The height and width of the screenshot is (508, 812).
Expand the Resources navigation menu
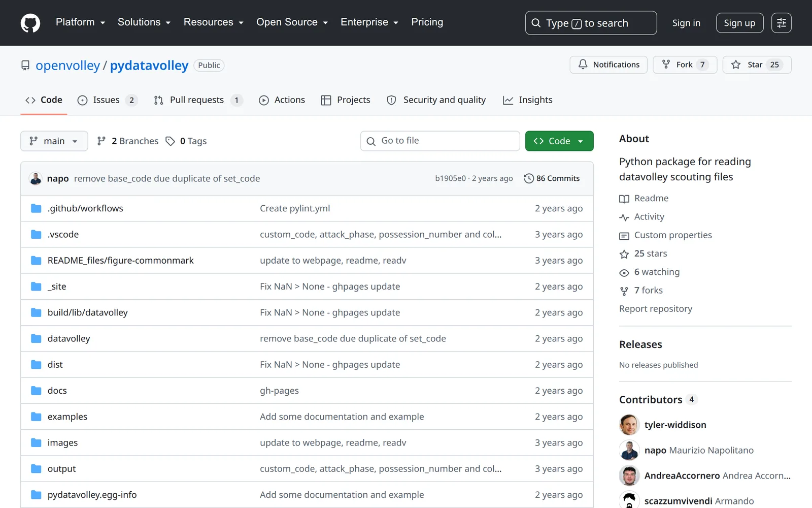(214, 22)
